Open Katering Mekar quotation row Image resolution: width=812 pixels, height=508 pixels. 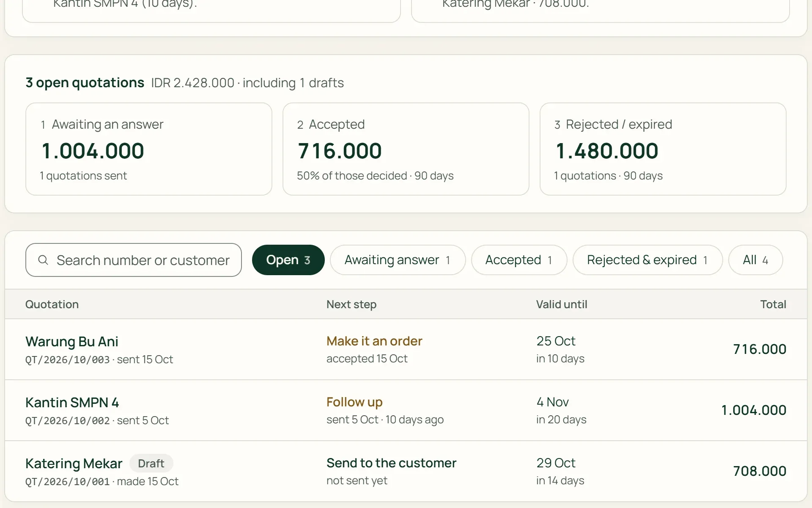(x=406, y=471)
